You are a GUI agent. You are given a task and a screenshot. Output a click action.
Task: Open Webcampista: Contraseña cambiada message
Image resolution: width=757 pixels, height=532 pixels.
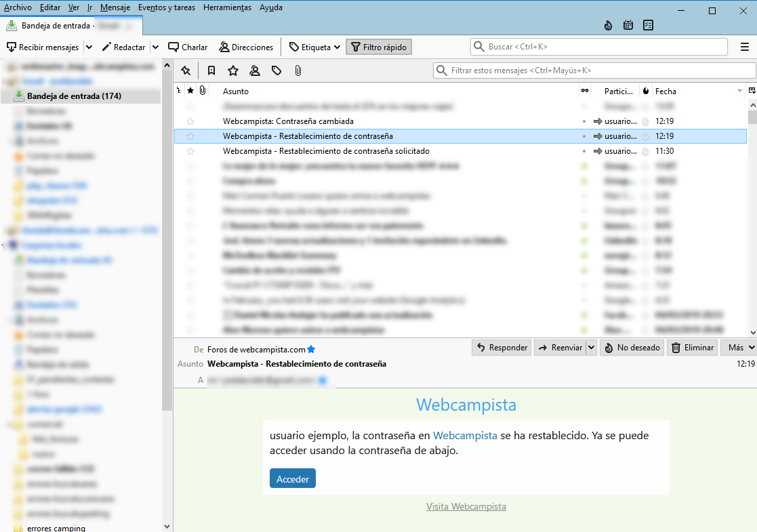(288, 121)
